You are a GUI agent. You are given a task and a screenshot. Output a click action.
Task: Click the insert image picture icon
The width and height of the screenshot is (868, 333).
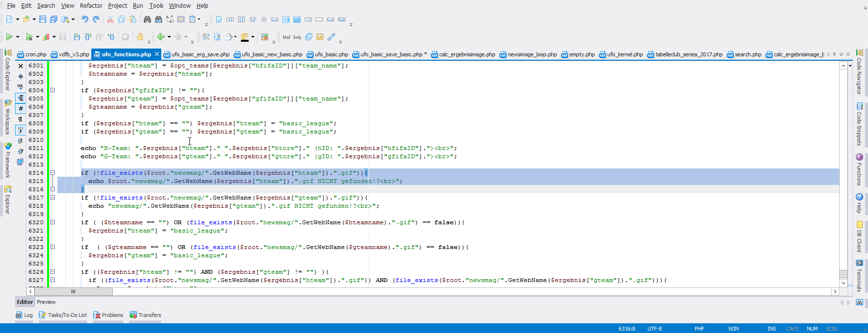pos(320,37)
